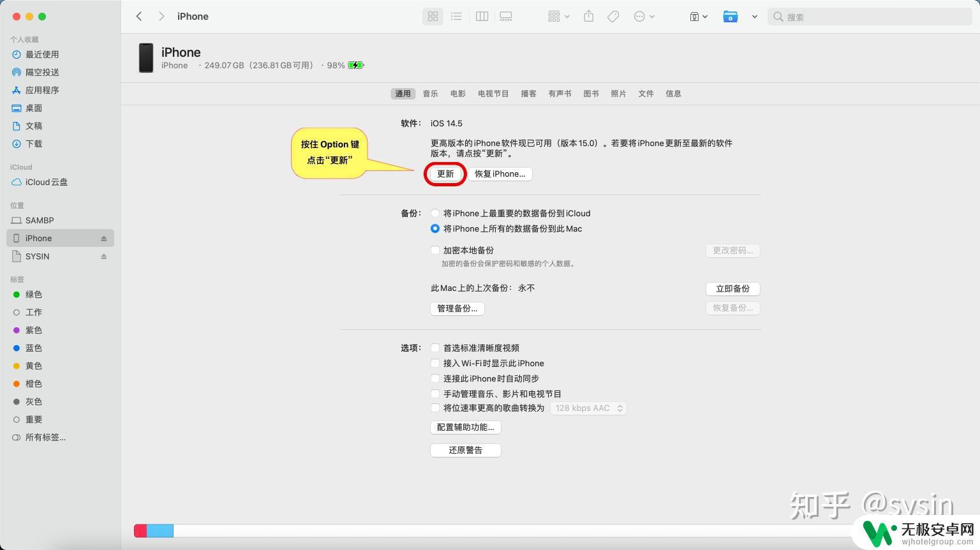This screenshot has height=550, width=980.
Task: Open the more actions ellipsis menu
Action: (644, 17)
